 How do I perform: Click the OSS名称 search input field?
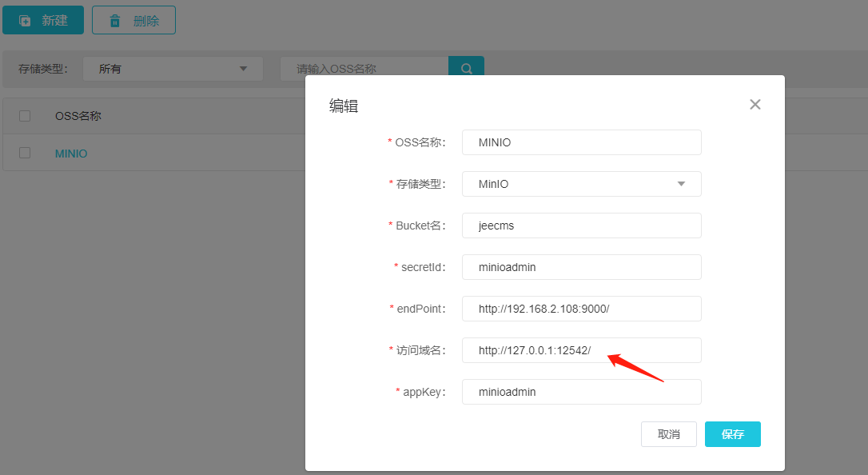pyautogui.click(x=364, y=69)
